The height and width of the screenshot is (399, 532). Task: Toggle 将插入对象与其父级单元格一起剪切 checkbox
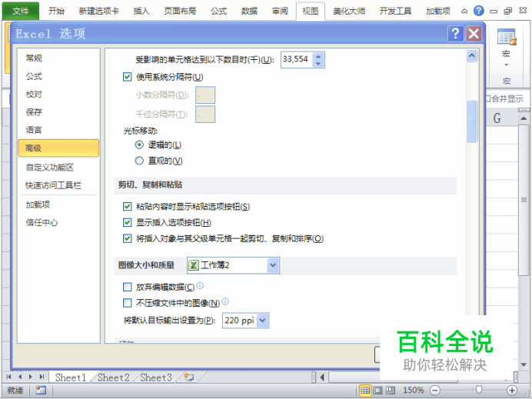(x=127, y=238)
